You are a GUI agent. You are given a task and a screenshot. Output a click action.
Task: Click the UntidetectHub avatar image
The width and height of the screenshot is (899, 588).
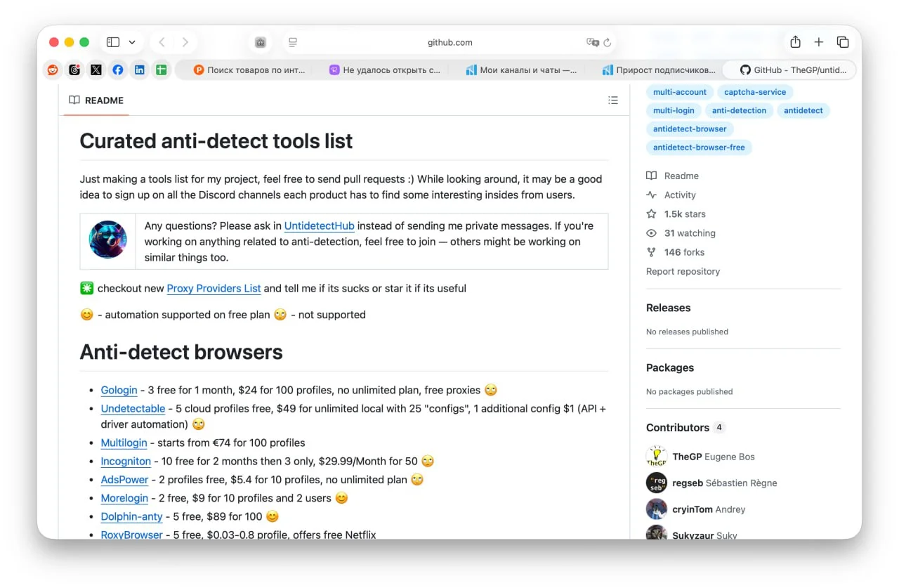pos(108,240)
